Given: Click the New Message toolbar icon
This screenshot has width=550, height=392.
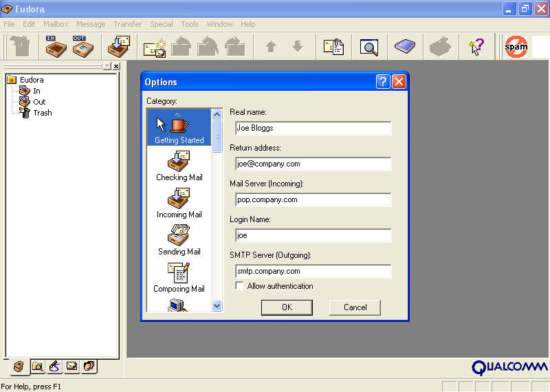Looking at the screenshot, I should pos(155,47).
